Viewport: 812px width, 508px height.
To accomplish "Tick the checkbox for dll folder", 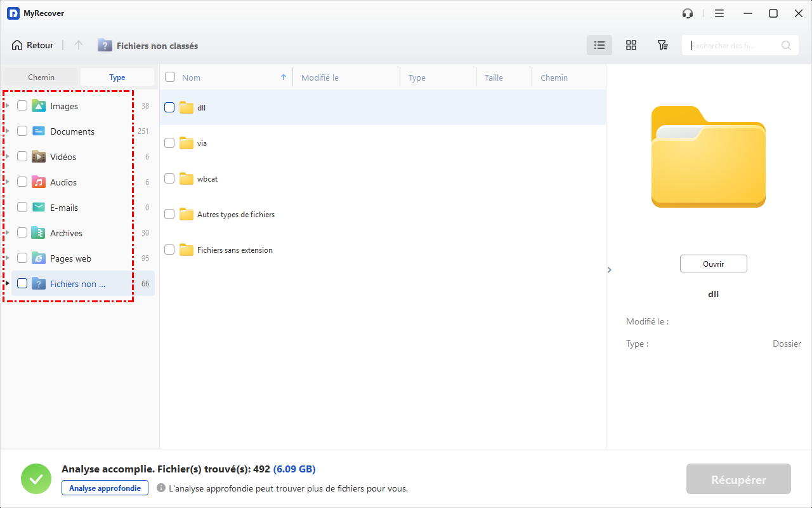I will 169,107.
